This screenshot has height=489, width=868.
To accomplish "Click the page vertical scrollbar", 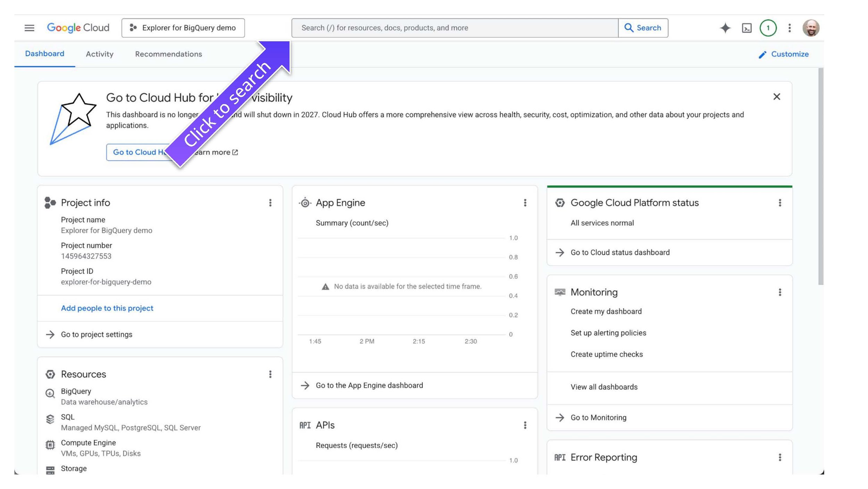I will (821, 177).
